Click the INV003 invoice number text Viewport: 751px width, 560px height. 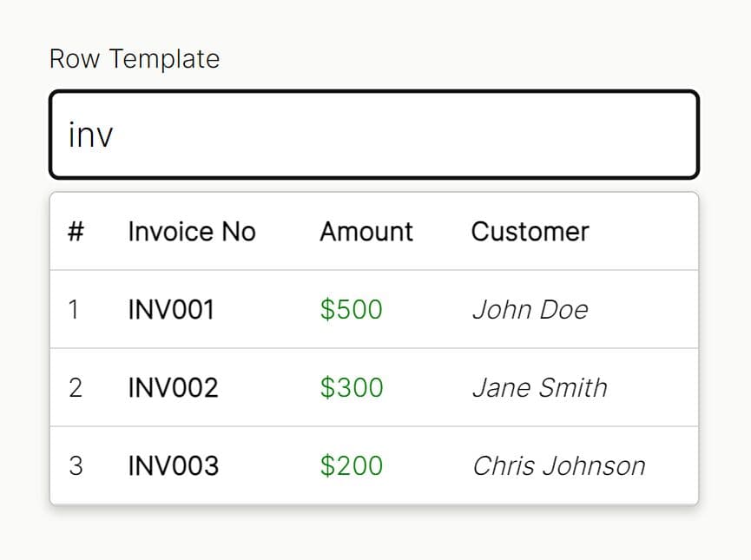tap(173, 465)
